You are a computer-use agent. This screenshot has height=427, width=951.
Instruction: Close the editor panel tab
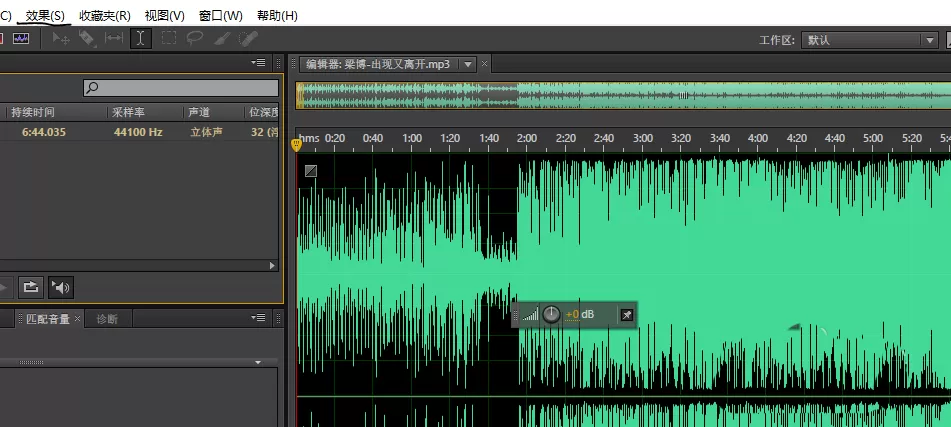click(x=484, y=63)
